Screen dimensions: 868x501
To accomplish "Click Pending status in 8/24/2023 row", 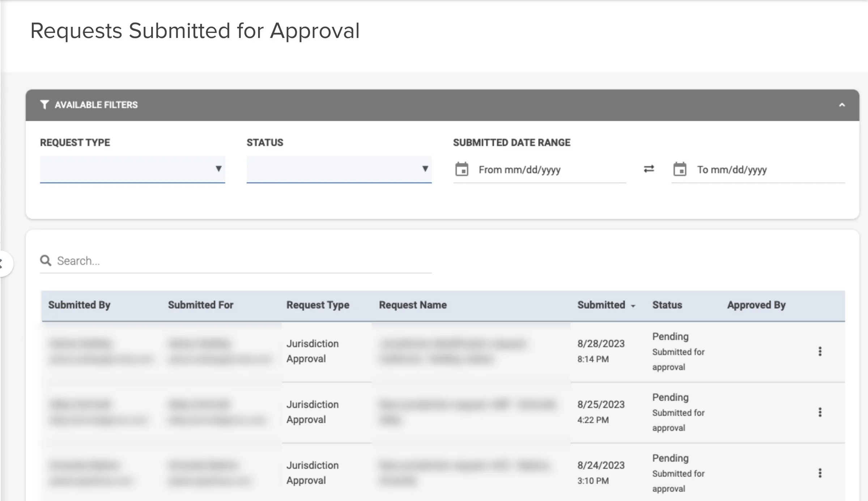I will click(x=670, y=458).
